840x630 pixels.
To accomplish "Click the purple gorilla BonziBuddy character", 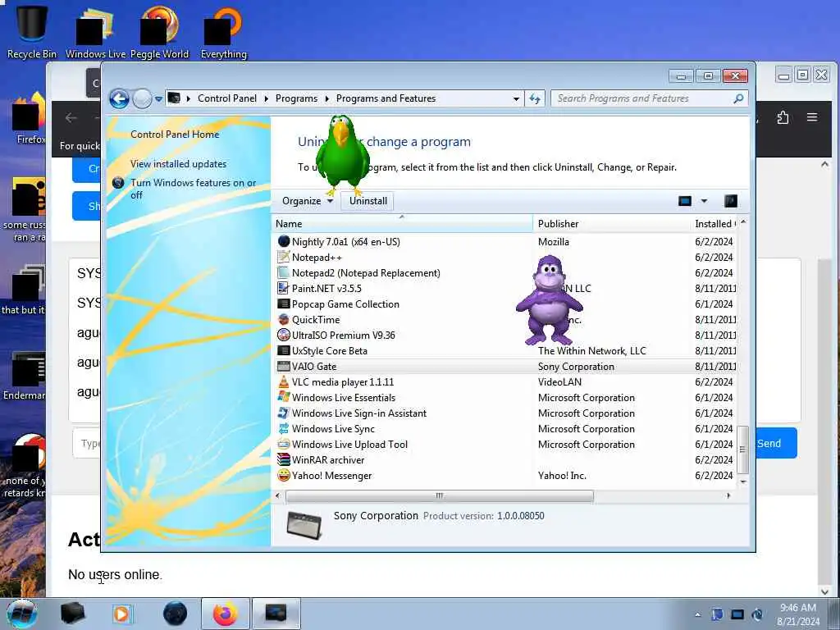I will coord(549,300).
